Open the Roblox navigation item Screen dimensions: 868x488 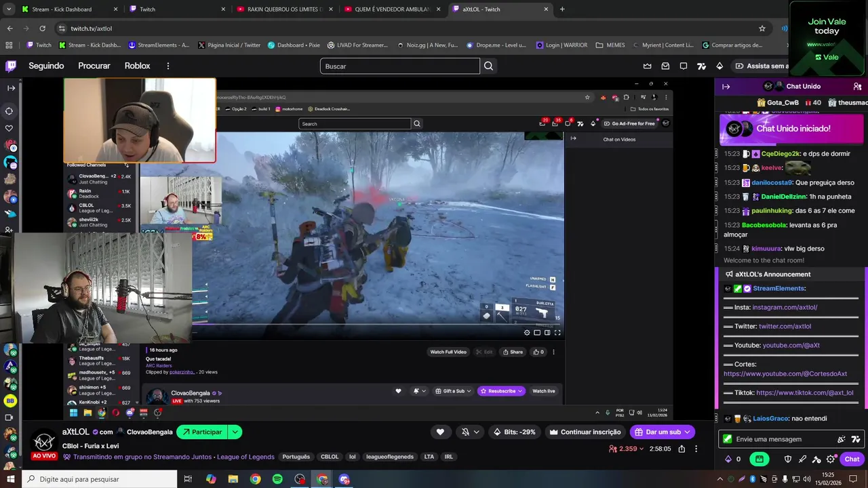[x=138, y=66]
